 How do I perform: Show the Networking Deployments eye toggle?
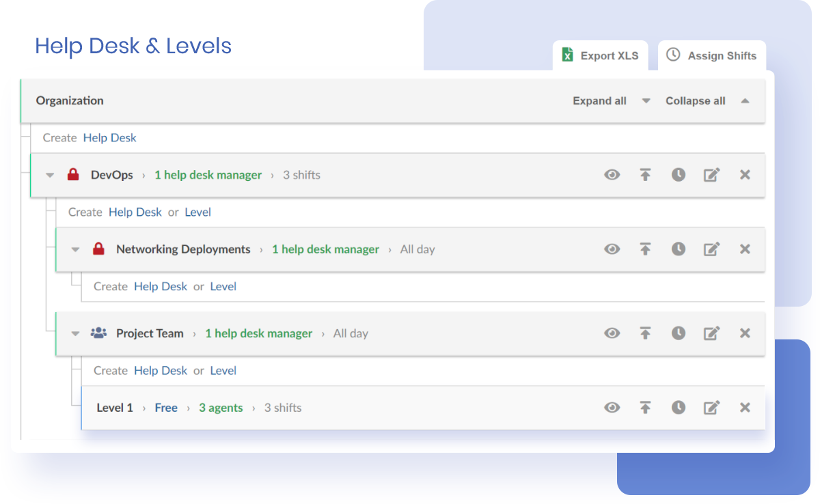pyautogui.click(x=612, y=249)
